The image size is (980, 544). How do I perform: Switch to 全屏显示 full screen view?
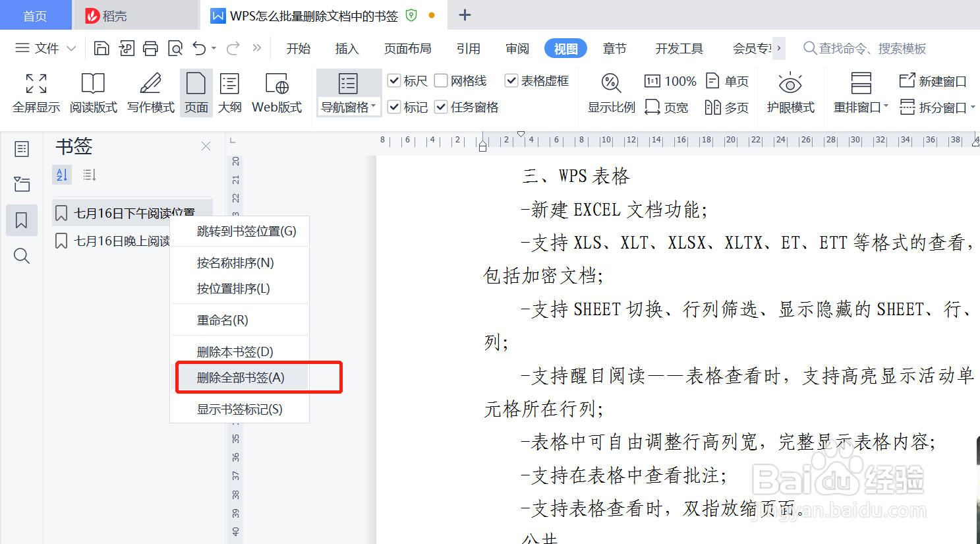coord(36,93)
